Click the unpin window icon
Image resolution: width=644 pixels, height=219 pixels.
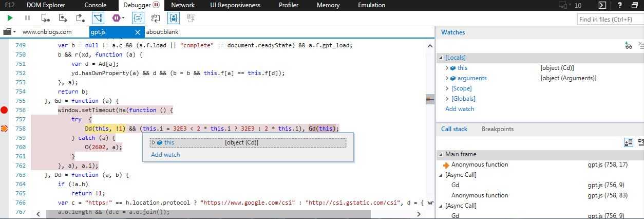coord(635,5)
